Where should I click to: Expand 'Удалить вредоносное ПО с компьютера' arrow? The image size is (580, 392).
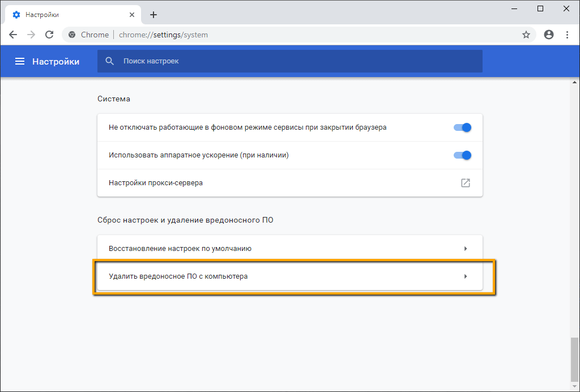tap(465, 276)
